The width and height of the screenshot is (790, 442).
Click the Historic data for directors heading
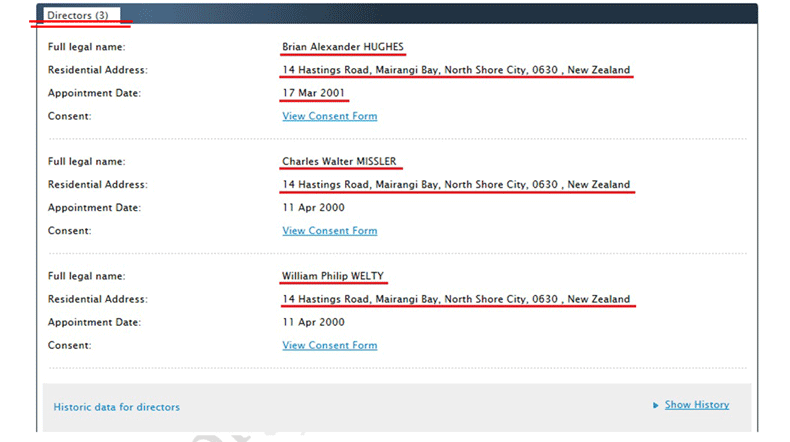point(116,407)
